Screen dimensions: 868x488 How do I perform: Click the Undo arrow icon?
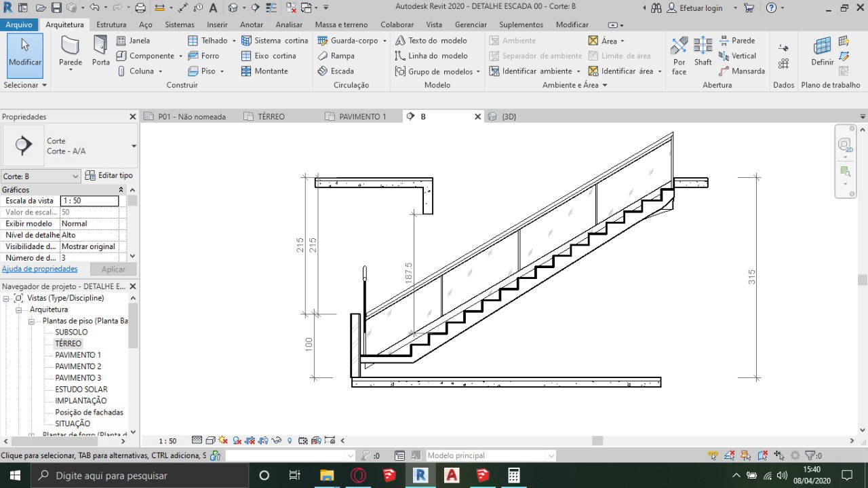point(94,8)
